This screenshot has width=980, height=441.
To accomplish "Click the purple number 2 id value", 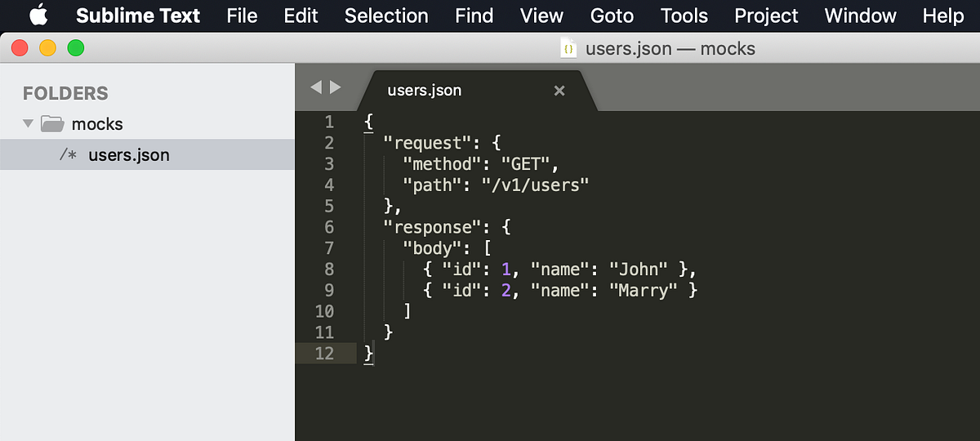I will [x=506, y=290].
